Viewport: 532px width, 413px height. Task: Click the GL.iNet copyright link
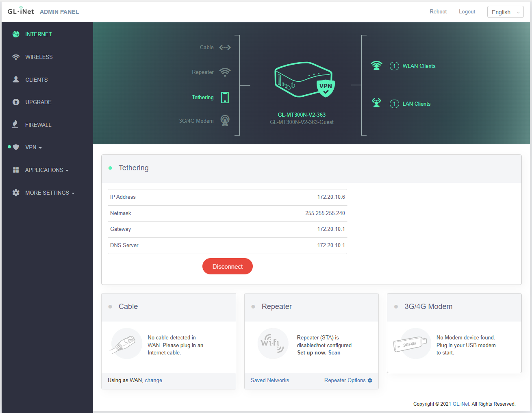(461, 404)
